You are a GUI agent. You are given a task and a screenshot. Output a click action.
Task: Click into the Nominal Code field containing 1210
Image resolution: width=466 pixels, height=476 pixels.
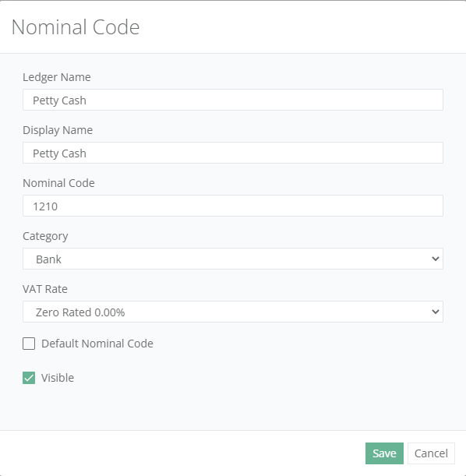(x=233, y=206)
